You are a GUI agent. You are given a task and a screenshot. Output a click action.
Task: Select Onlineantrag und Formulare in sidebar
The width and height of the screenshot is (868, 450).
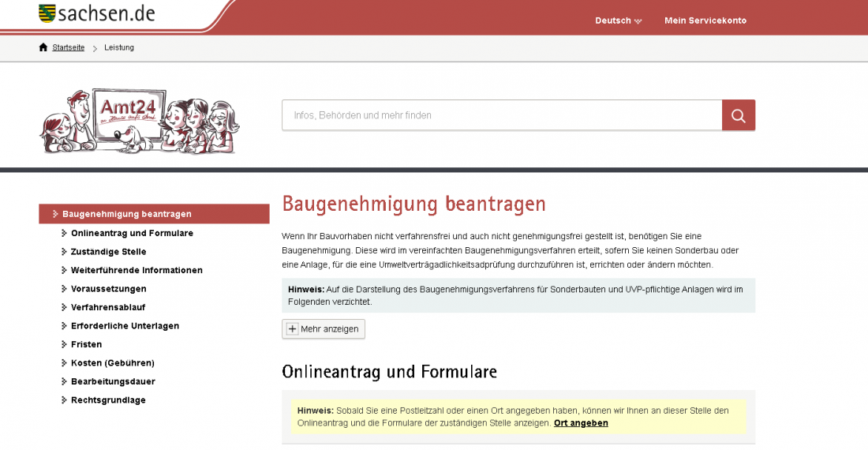[132, 233]
